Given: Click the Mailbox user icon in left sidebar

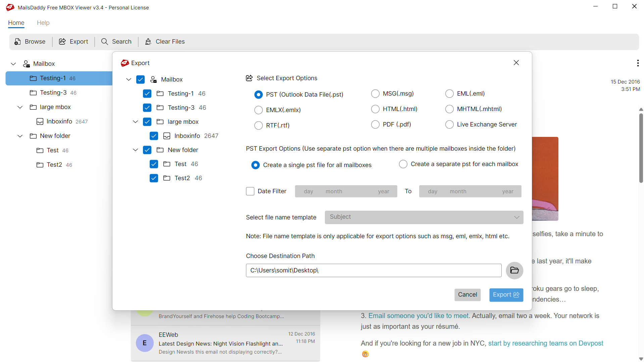Looking at the screenshot, I should 27,64.
